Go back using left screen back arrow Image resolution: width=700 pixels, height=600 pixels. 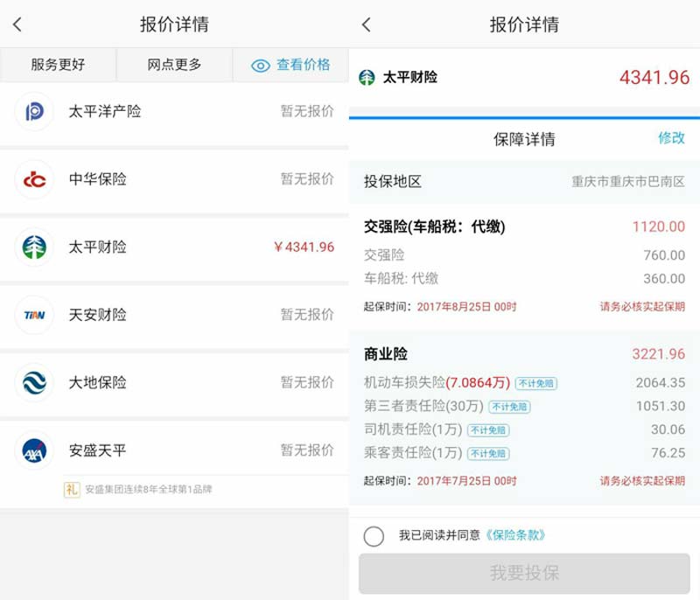pyautogui.click(x=17, y=24)
